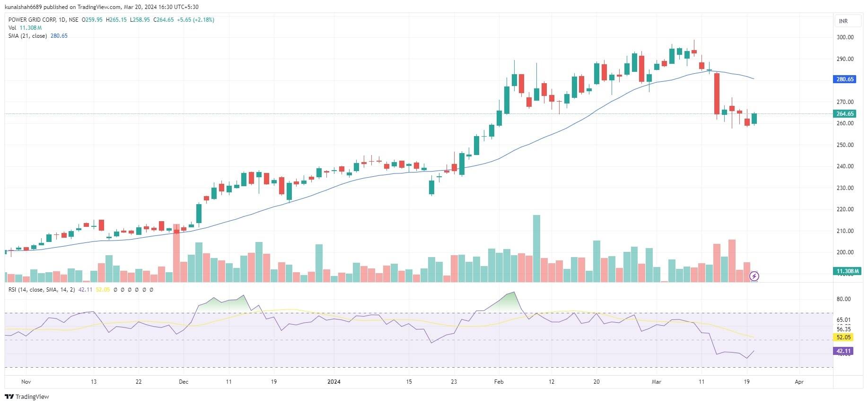Viewport: 868px width, 405px height.
Task: Click the change value +5.65 (+2.18%)
Action: pos(195,20)
